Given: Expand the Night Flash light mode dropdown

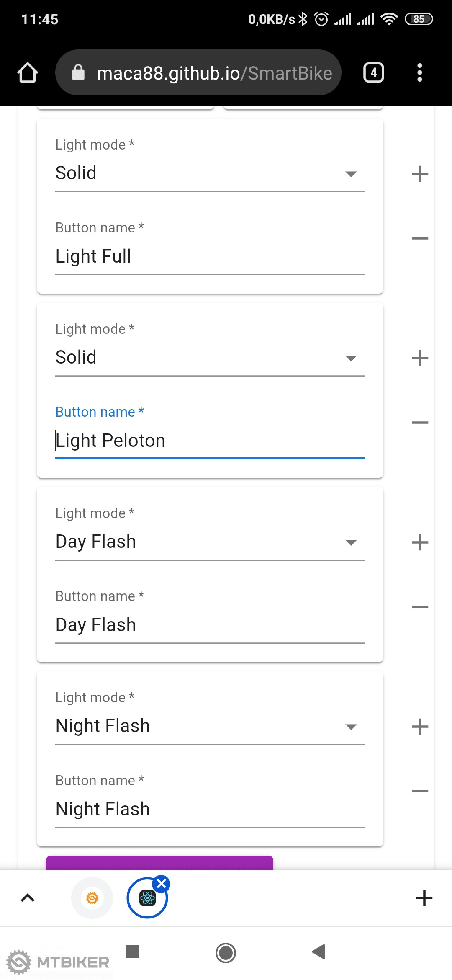Looking at the screenshot, I should [x=209, y=726].
